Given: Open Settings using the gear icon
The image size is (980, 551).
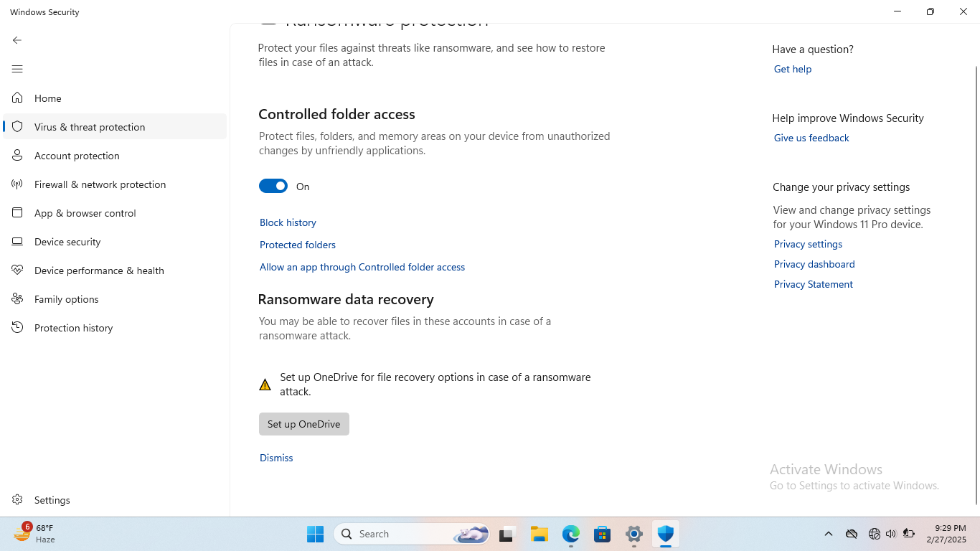Looking at the screenshot, I should tap(16, 499).
